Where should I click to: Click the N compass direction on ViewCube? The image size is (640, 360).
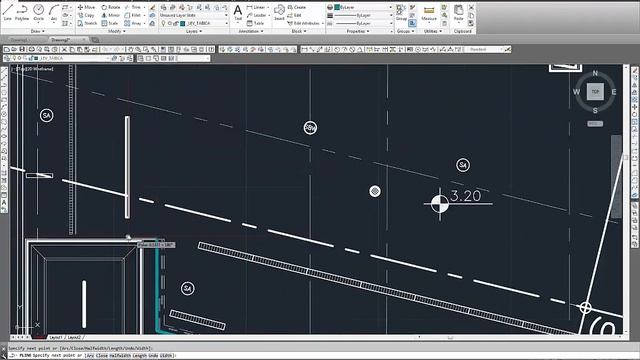(595, 73)
